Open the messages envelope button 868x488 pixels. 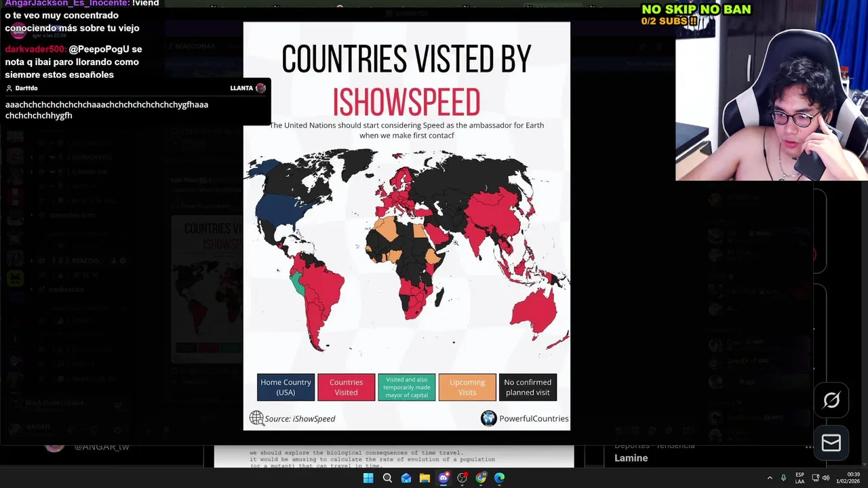[831, 443]
